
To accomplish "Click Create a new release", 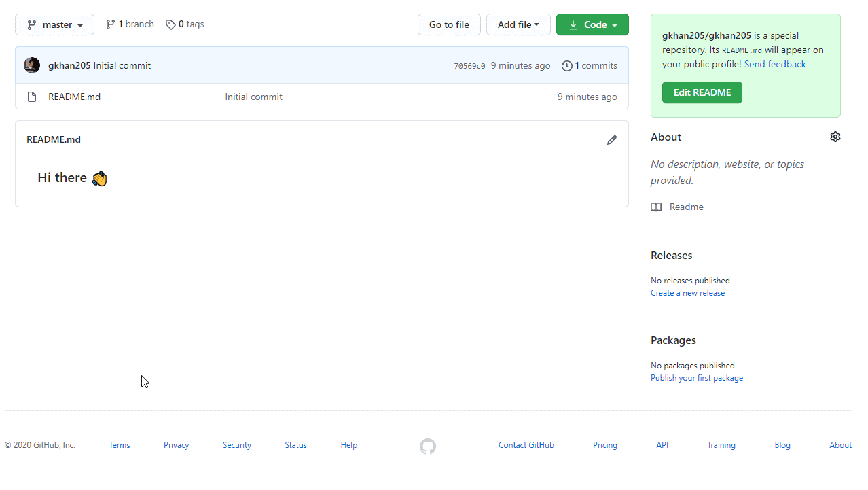I will (x=687, y=293).
